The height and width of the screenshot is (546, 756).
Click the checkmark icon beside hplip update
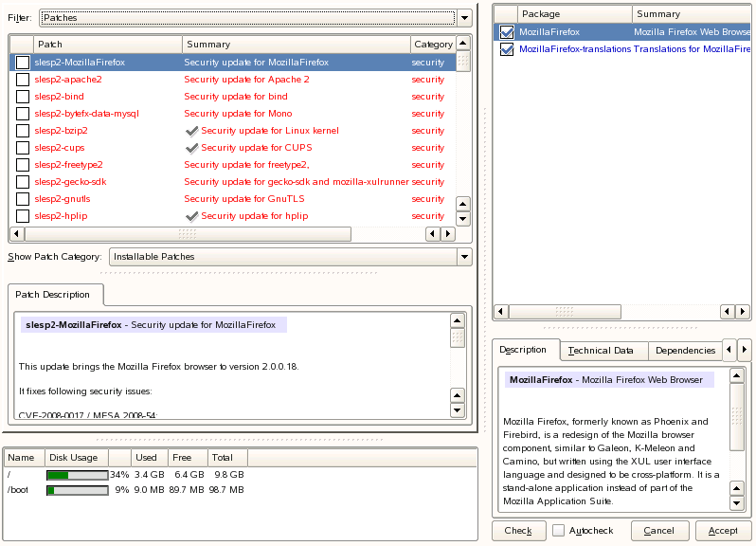coord(192,216)
